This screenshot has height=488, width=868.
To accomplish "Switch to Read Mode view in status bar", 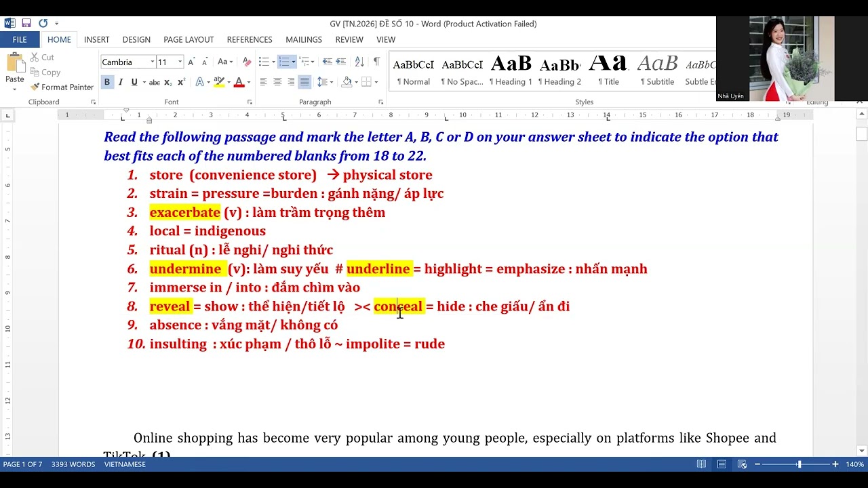I will (701, 464).
